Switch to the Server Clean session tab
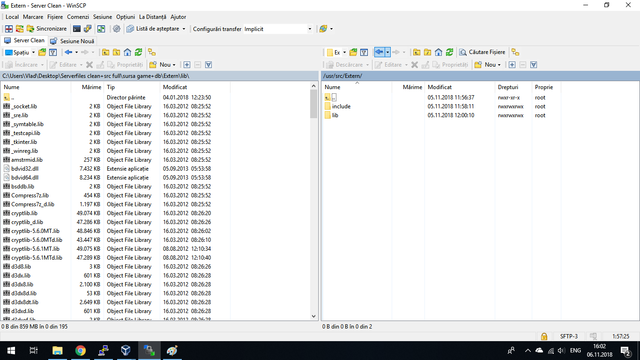This screenshot has height=360, width=640. tap(24, 40)
